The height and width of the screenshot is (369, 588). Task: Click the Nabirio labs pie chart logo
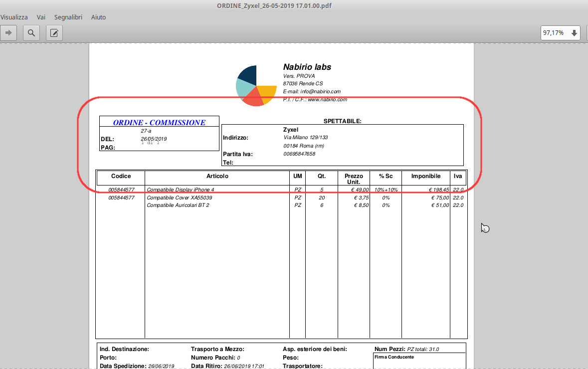pyautogui.click(x=256, y=86)
